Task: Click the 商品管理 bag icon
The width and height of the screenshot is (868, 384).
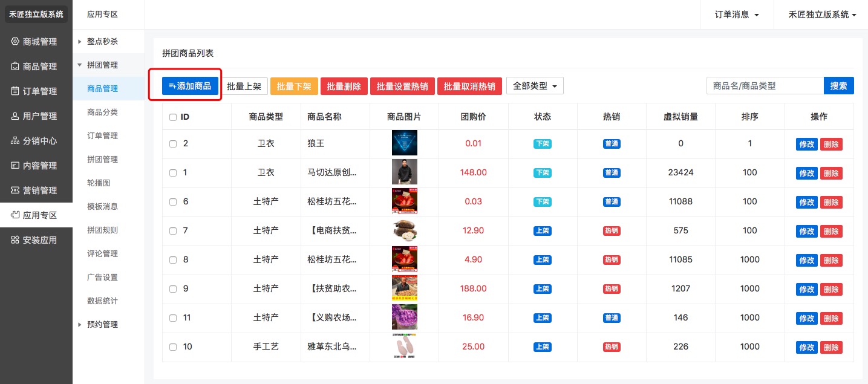Action: (15, 67)
